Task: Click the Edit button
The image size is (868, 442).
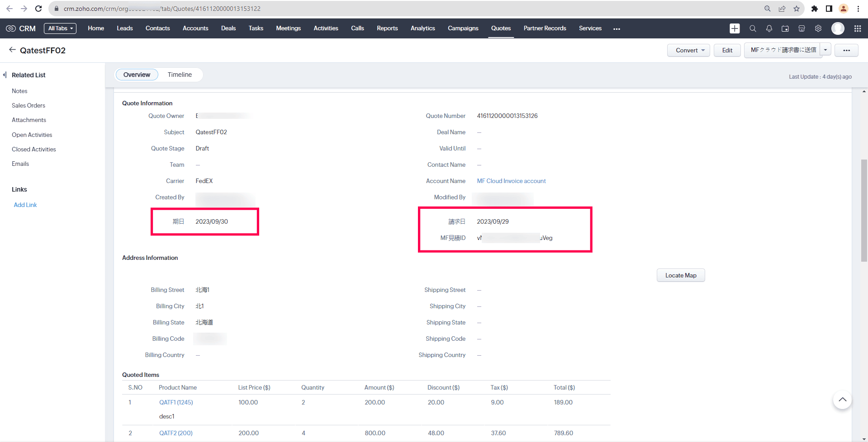Action: point(727,50)
